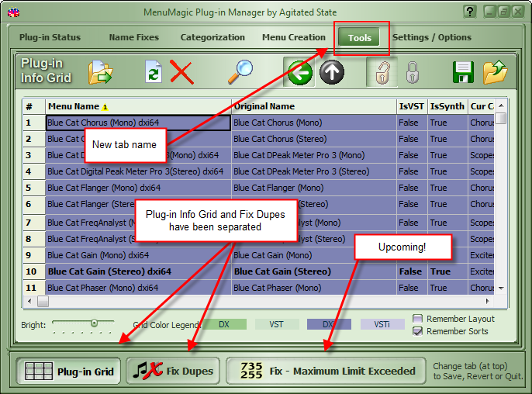Viewport: 532px width, 394px height.
Task: Click the grid vertical scrollbar down arrow
Action: (x=501, y=288)
